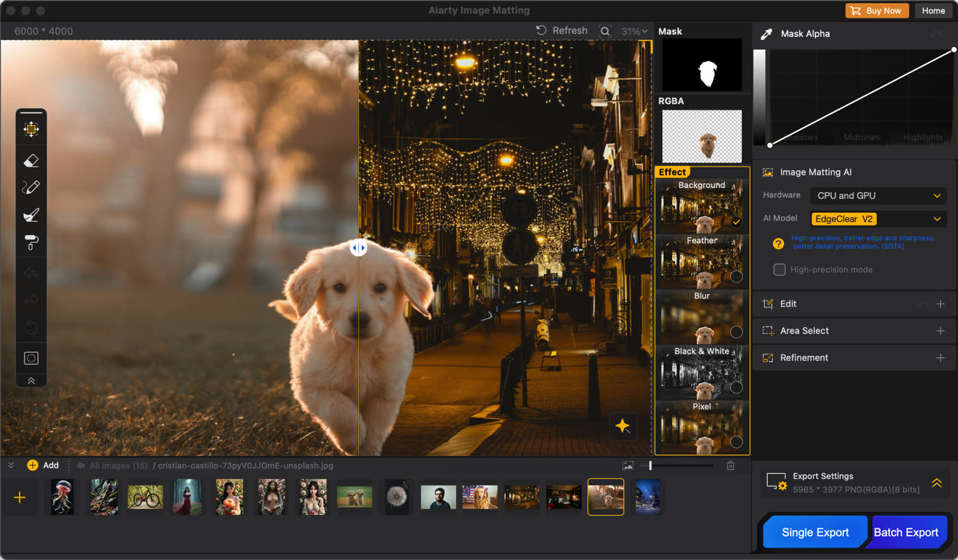This screenshot has width=958, height=560.
Task: Open the AI Model dropdown
Action: 878,219
